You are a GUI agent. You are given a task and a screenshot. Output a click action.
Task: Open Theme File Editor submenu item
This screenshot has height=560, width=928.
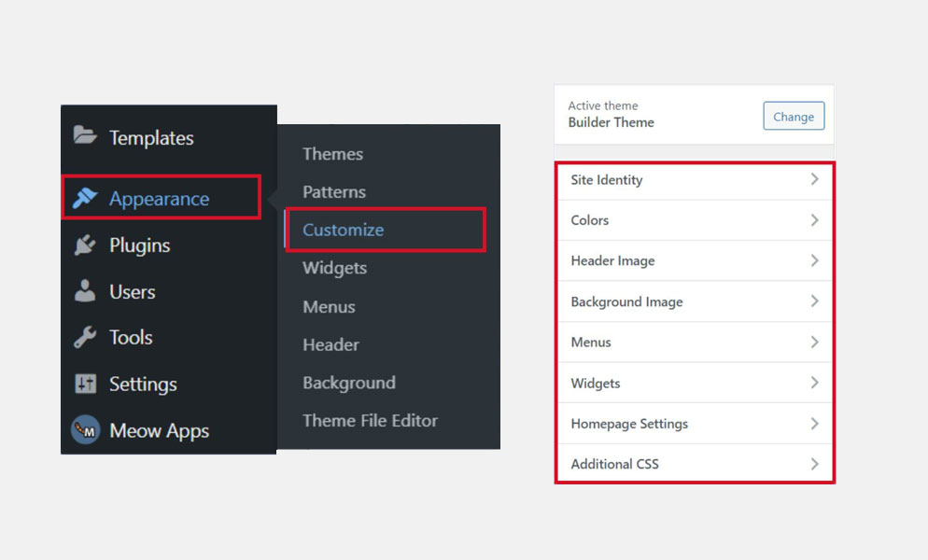(x=371, y=420)
